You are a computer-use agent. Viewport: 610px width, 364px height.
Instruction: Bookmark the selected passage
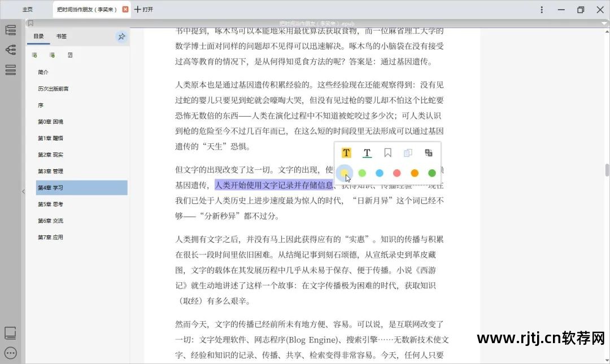[388, 152]
